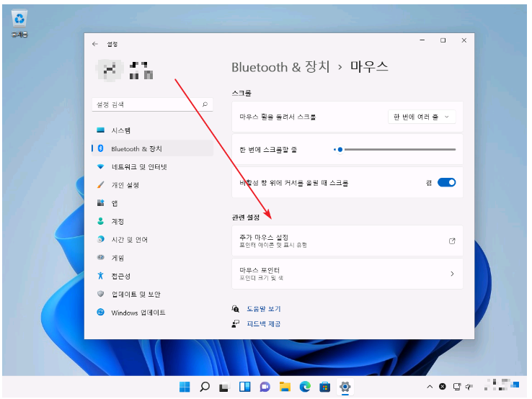Click Bluetooth & 장치 breadcrumb title
Image resolution: width=532 pixels, height=399 pixels.
pos(280,67)
